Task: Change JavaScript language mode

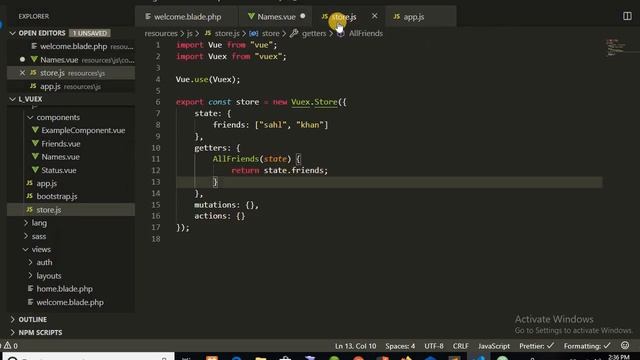Action: pos(494,346)
